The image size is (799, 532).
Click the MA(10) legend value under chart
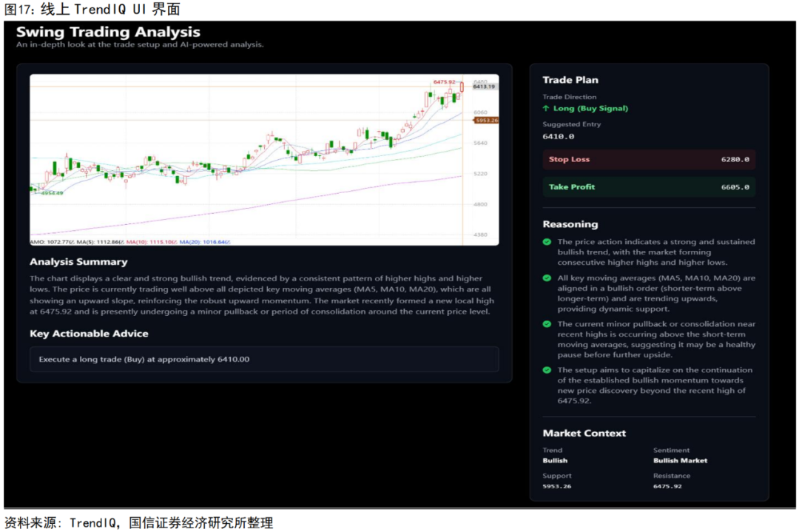click(x=152, y=242)
